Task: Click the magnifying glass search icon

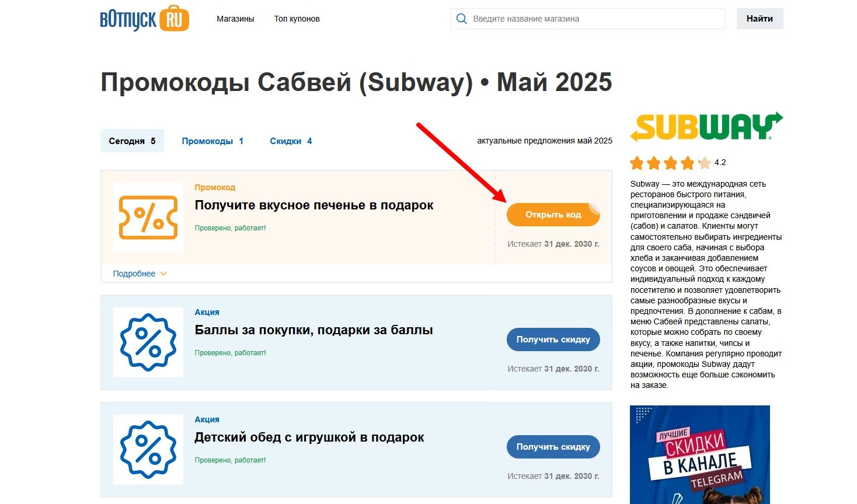Action: click(461, 18)
